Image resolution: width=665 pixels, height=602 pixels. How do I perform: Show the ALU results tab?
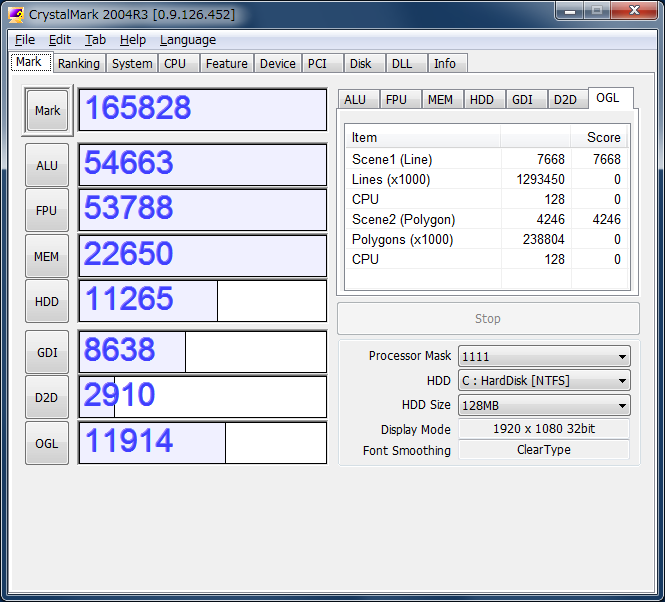[355, 100]
